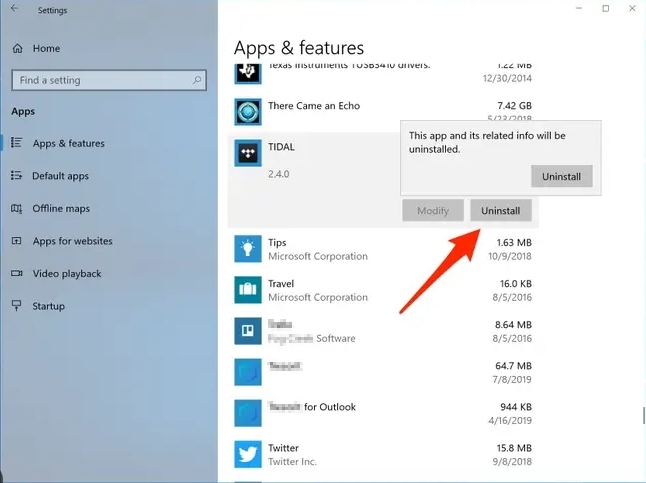Click the Offline maps map icon
The image size is (646, 483).
(x=16, y=208)
